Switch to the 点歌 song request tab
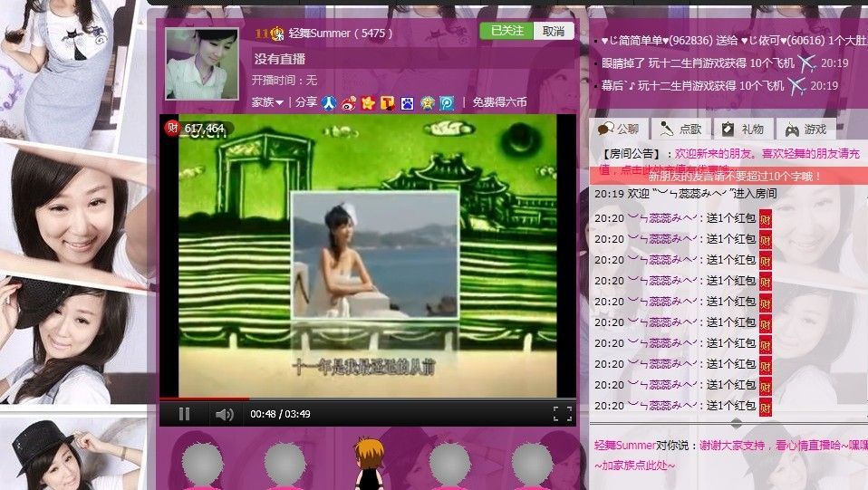Screen dimensions: 868x490 (680, 129)
